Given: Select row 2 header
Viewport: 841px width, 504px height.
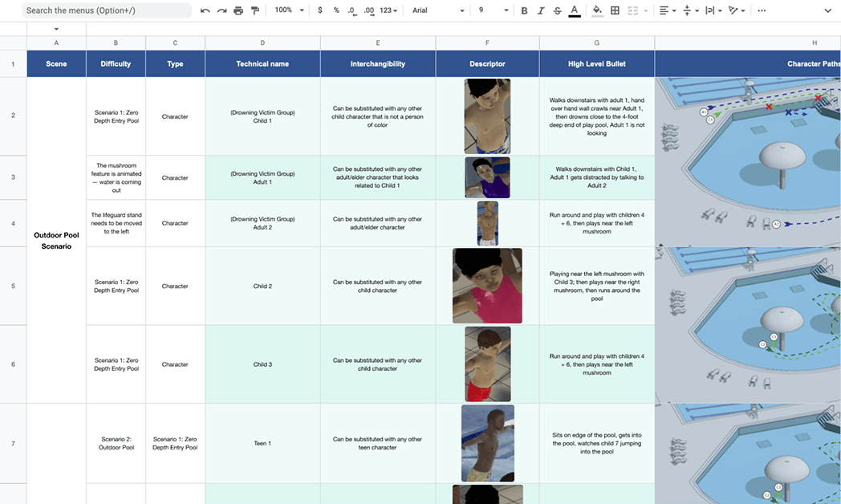Looking at the screenshot, I should pos(14,116).
